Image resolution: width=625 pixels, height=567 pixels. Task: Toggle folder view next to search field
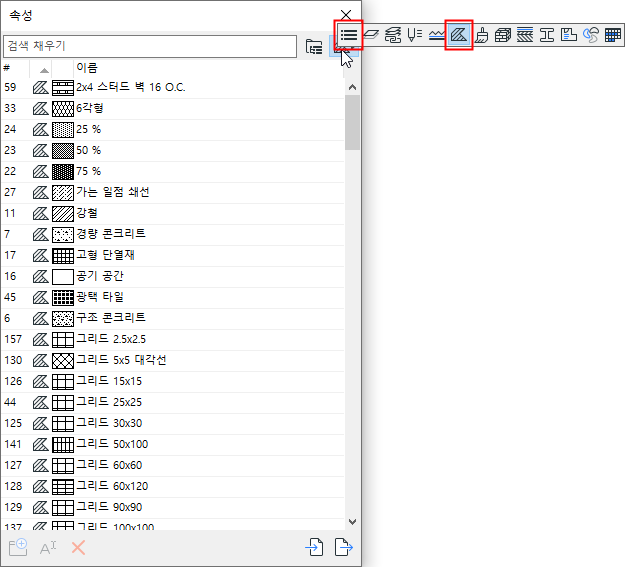click(314, 47)
